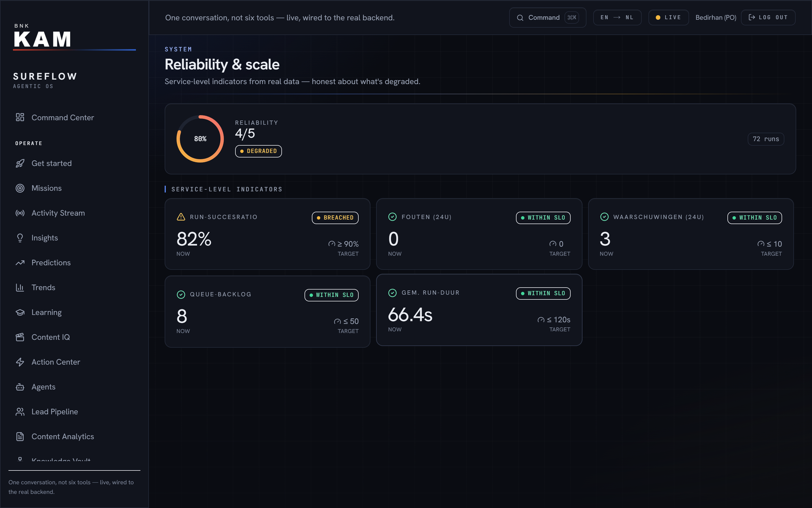The width and height of the screenshot is (812, 508).
Task: Click the search magnifier icon in Command box
Action: point(520,18)
